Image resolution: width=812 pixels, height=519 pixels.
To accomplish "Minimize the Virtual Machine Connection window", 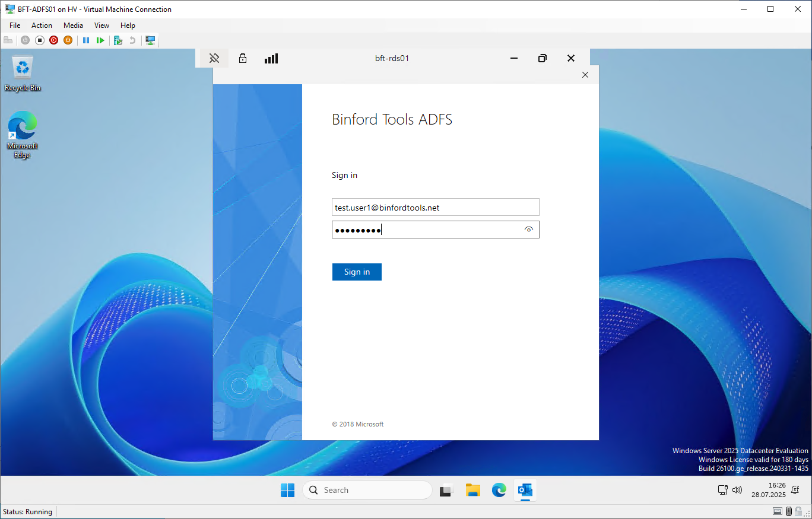I will (744, 9).
